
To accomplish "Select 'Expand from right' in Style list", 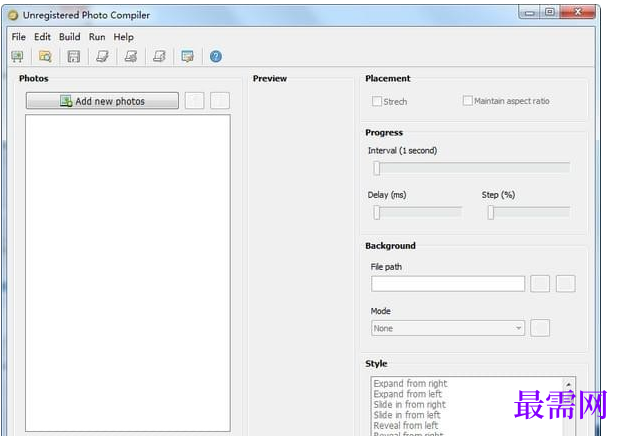I will tap(410, 383).
